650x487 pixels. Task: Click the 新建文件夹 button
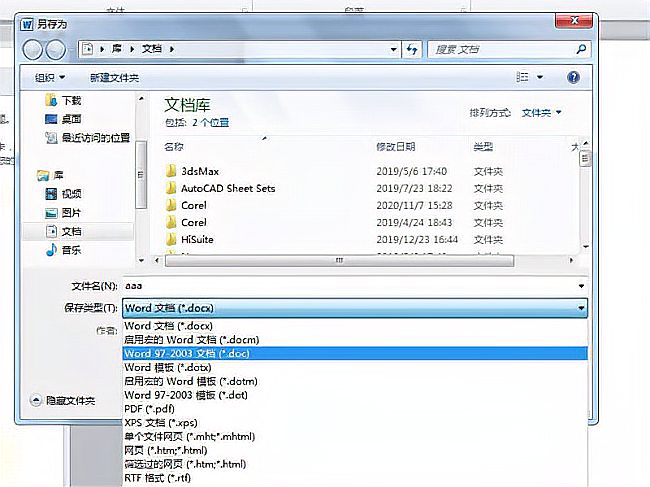pos(114,78)
